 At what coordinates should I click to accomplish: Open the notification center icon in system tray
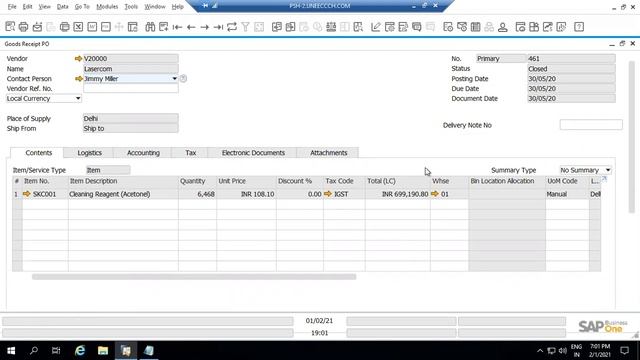tap(624, 351)
